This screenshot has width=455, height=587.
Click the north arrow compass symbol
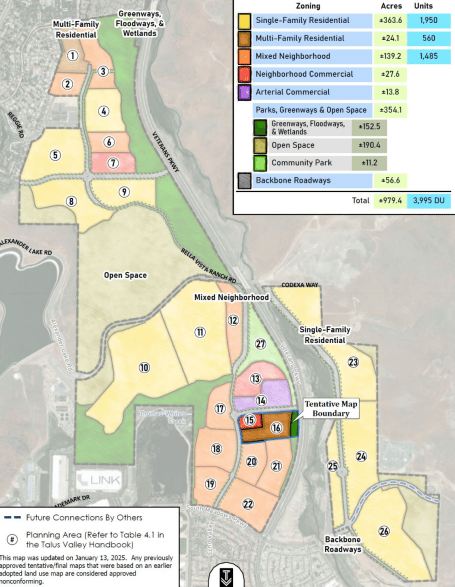point(226,576)
